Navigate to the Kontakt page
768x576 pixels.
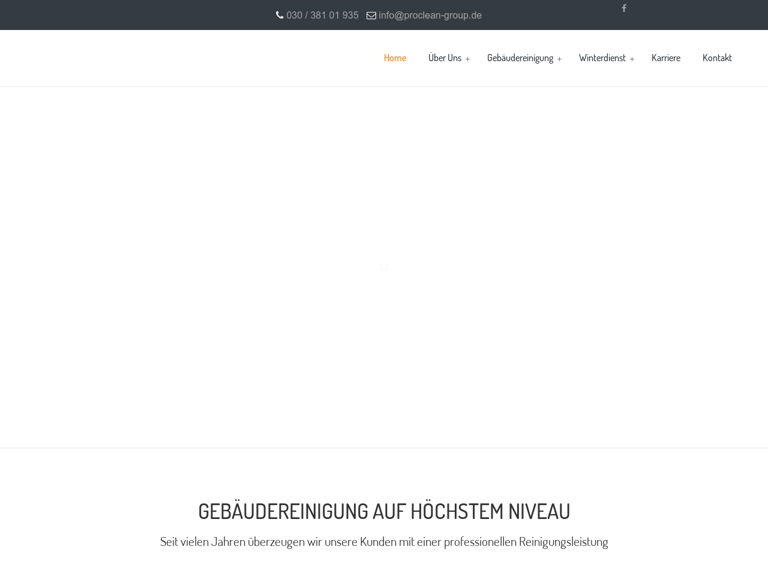pos(717,58)
